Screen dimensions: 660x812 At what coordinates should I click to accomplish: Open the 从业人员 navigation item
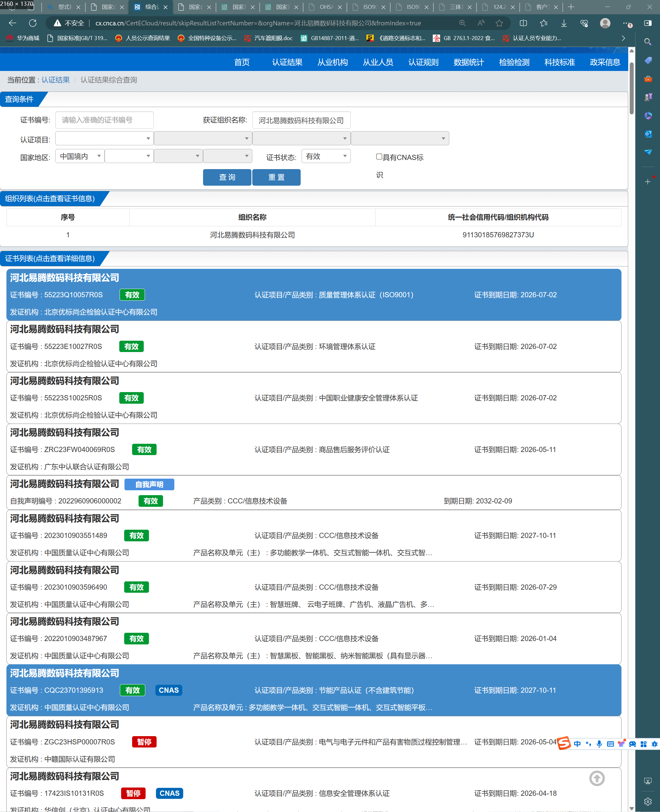click(378, 62)
